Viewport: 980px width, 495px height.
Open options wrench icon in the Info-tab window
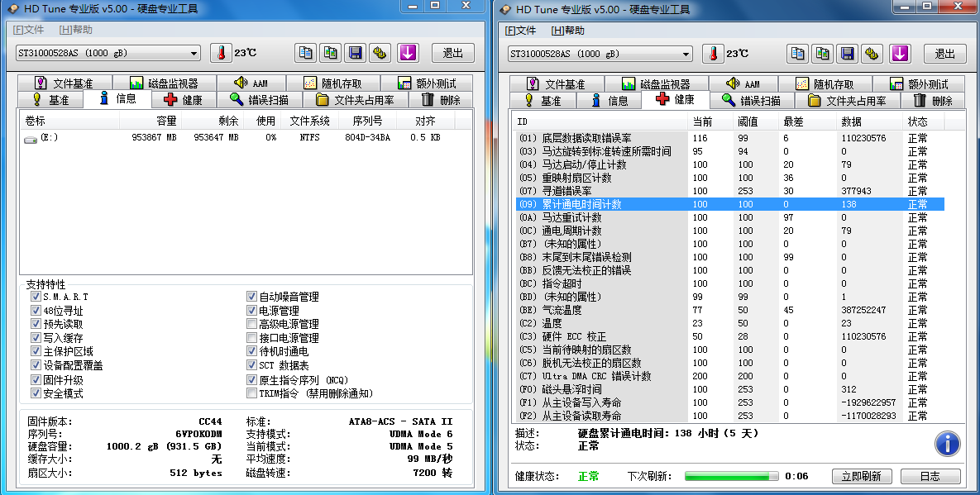pos(380,53)
